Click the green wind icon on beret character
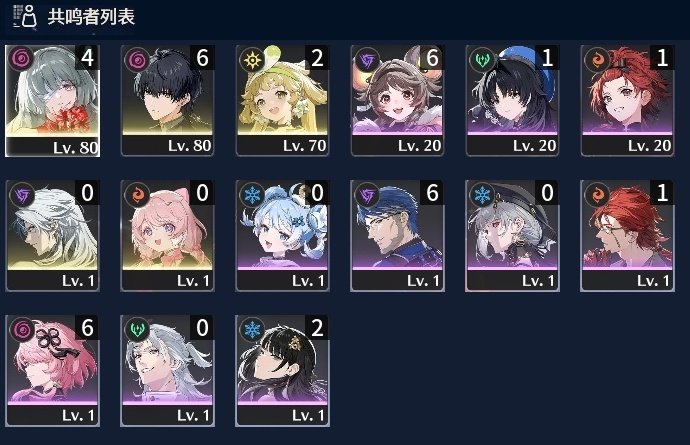The height and width of the screenshot is (445, 690). click(482, 59)
